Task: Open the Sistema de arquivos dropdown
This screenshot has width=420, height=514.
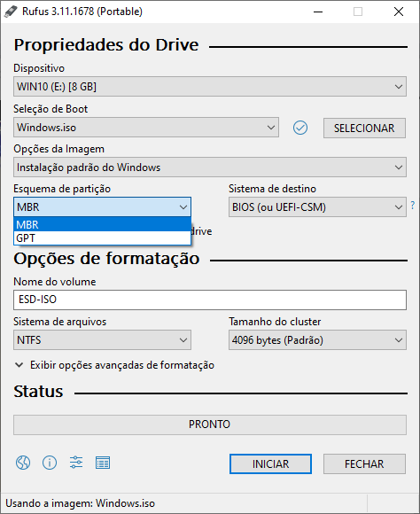Action: (x=102, y=340)
